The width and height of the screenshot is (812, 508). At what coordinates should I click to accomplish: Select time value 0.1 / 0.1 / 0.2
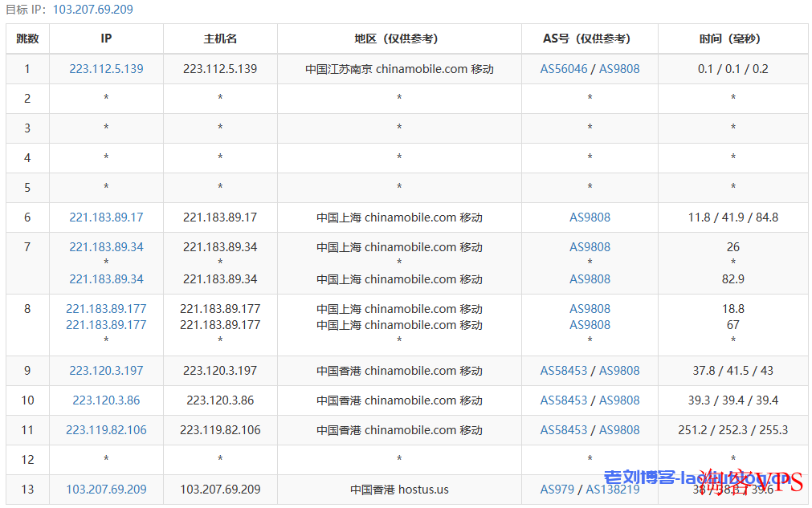click(x=732, y=69)
